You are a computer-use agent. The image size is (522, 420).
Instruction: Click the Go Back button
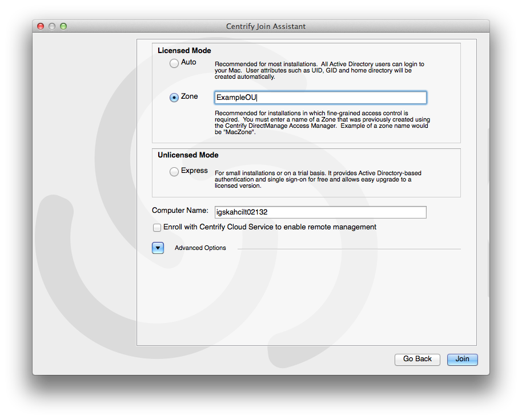click(417, 359)
